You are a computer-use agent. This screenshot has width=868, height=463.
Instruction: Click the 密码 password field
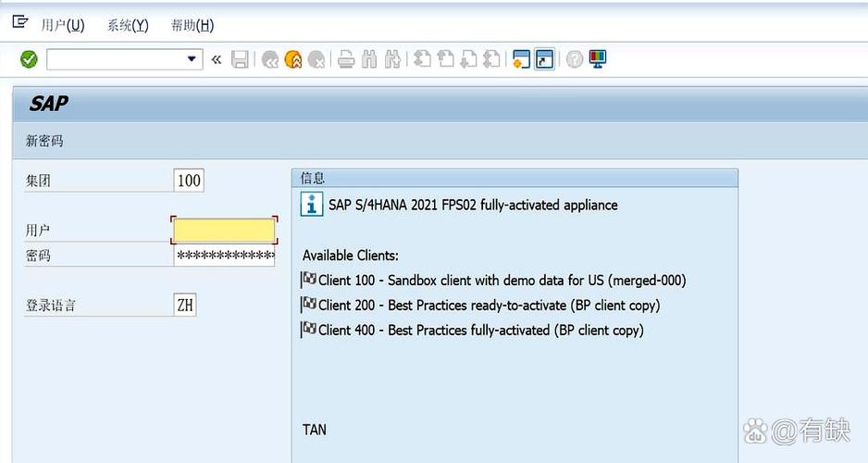(x=224, y=256)
